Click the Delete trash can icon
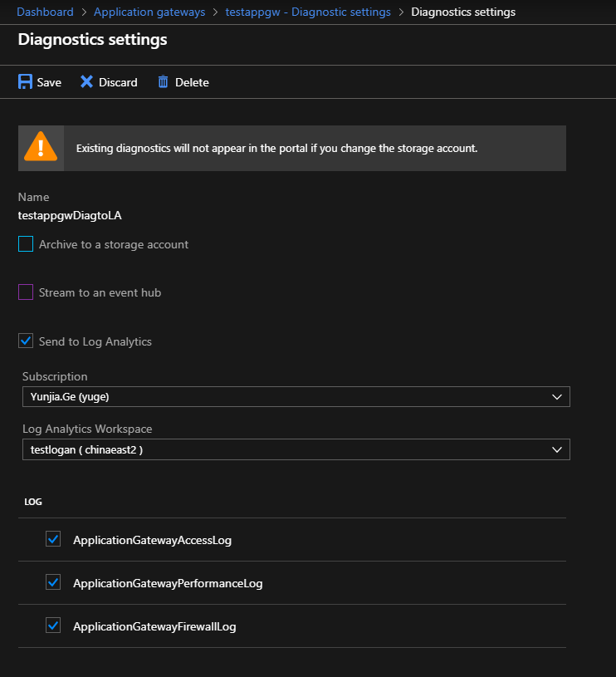 [163, 82]
